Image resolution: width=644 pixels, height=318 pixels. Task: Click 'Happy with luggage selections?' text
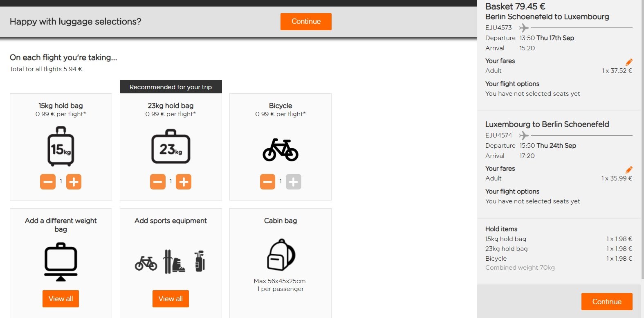coord(76,22)
